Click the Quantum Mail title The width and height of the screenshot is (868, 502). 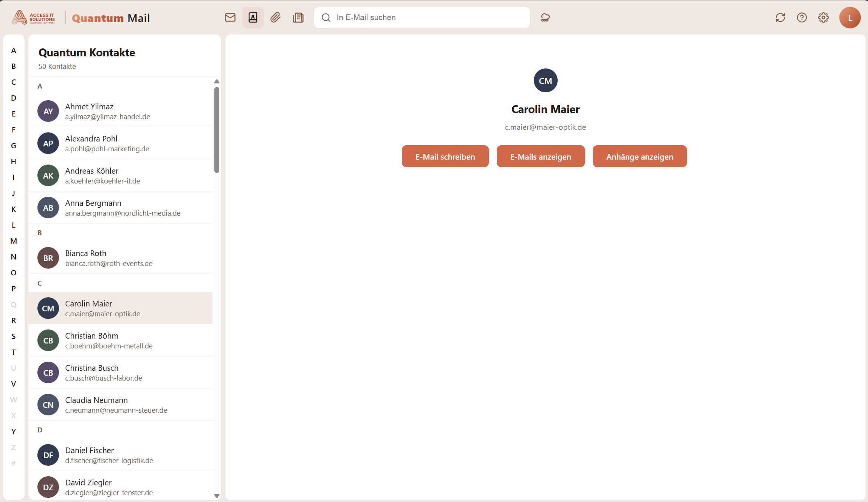click(x=111, y=18)
